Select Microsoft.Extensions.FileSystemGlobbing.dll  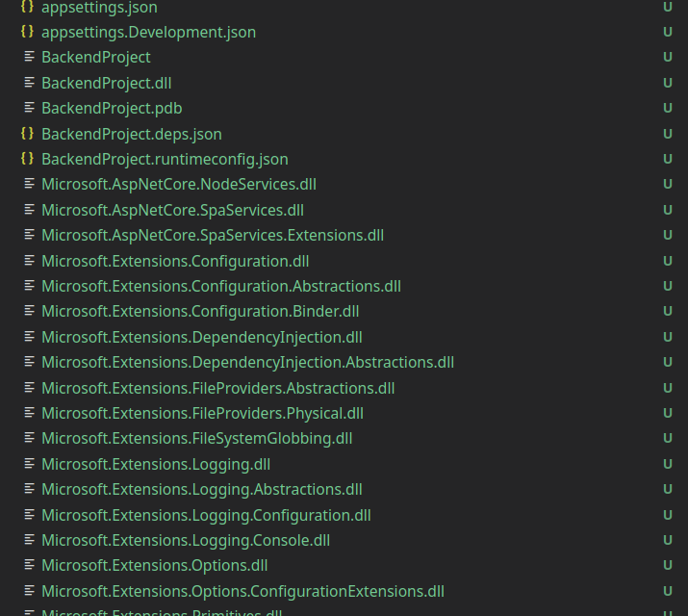tap(196, 438)
